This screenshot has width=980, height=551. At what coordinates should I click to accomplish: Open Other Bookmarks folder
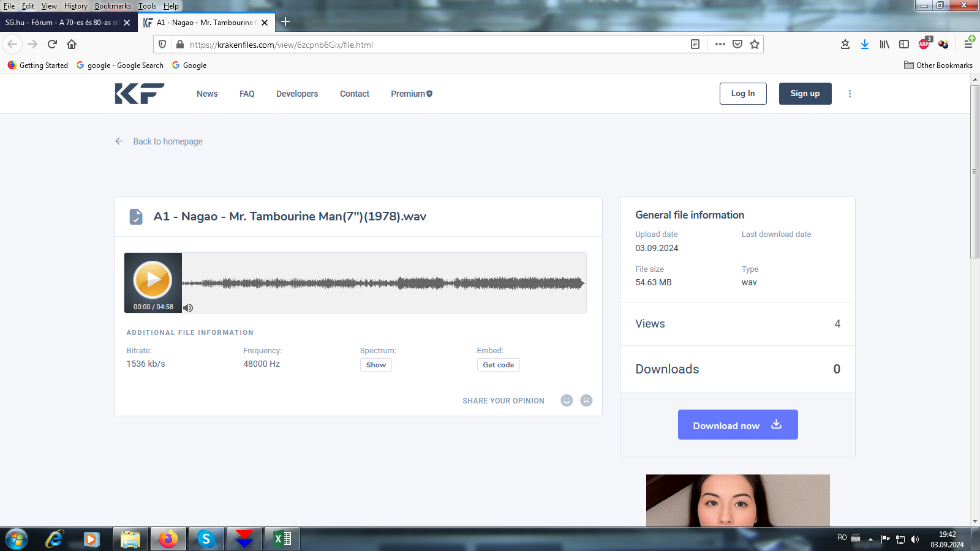click(x=938, y=65)
